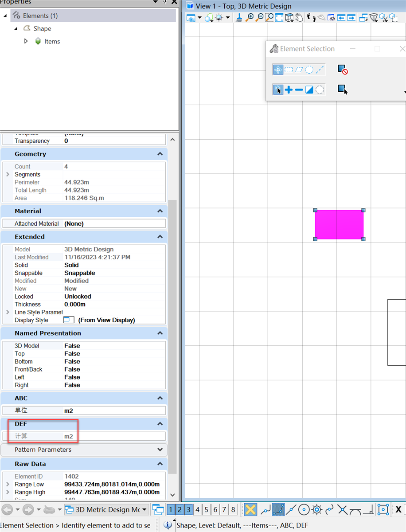The height and width of the screenshot is (532, 406).
Task: Select the Block selection method icon
Action: [x=289, y=70]
